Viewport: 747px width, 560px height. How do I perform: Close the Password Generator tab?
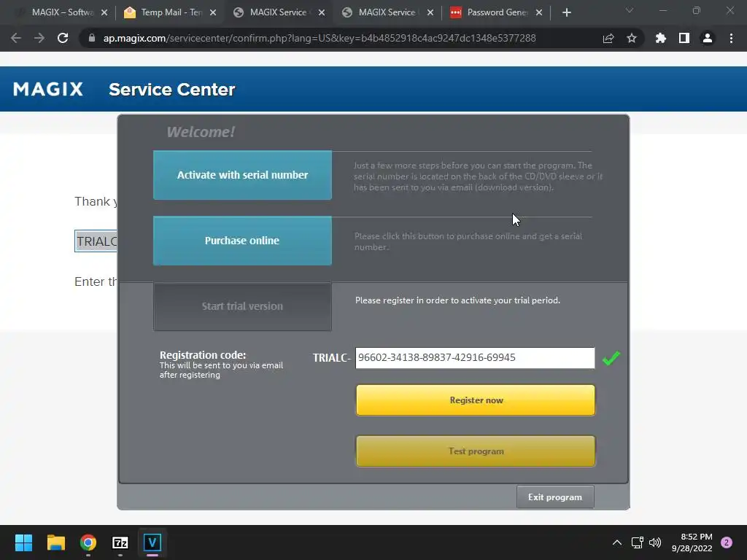pyautogui.click(x=539, y=12)
